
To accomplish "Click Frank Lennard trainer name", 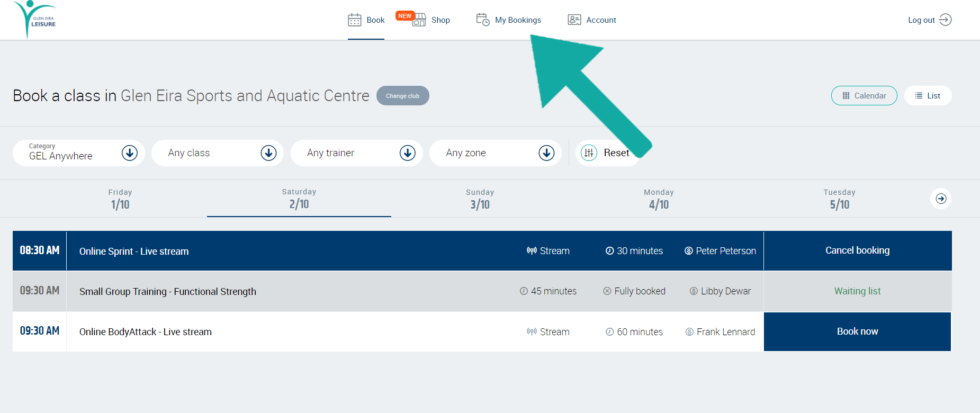I will coord(726,332).
